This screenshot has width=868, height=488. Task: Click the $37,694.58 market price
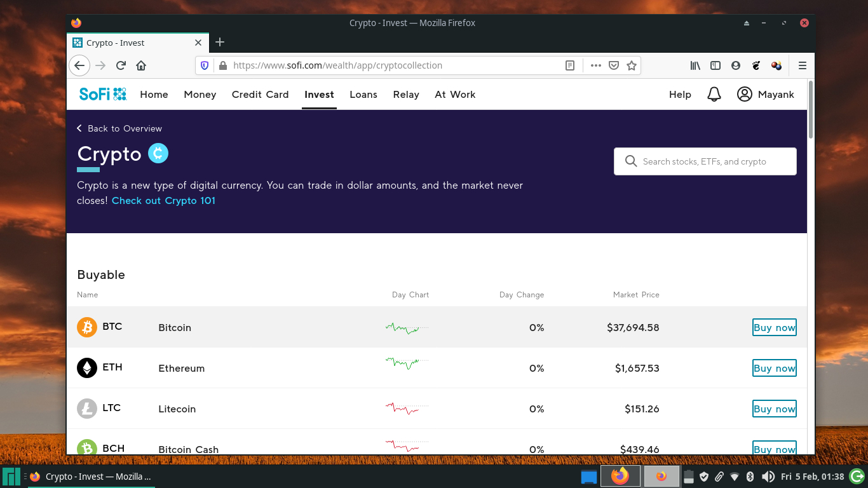pos(633,328)
